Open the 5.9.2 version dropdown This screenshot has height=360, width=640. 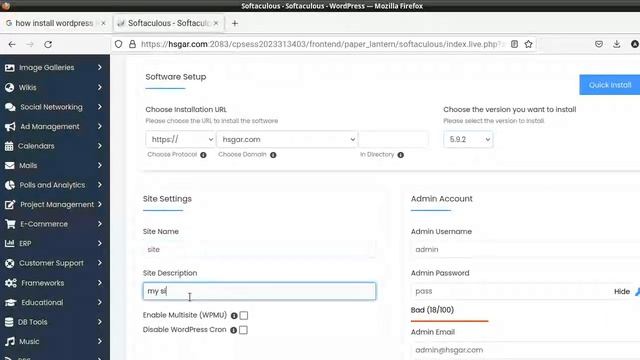point(468,140)
